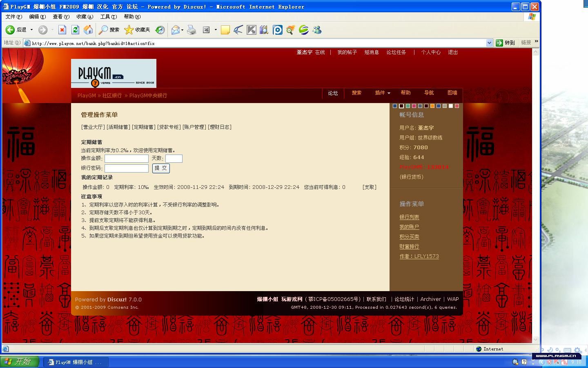Viewport: 588px width, 368px height.
Task: Go to the Home page icon
Action: (88, 30)
